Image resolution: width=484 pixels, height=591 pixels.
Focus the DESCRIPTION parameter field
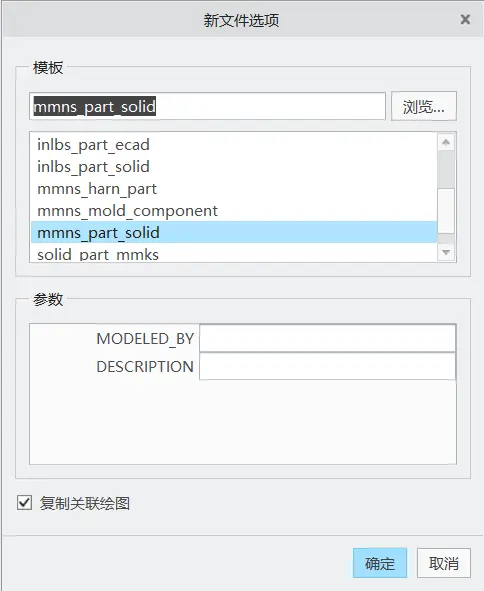point(327,366)
